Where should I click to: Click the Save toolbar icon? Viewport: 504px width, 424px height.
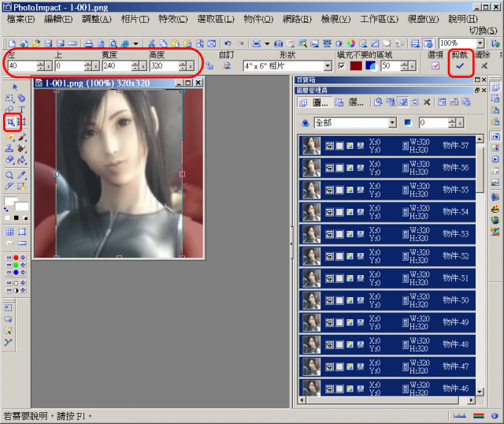pyautogui.click(x=48, y=43)
